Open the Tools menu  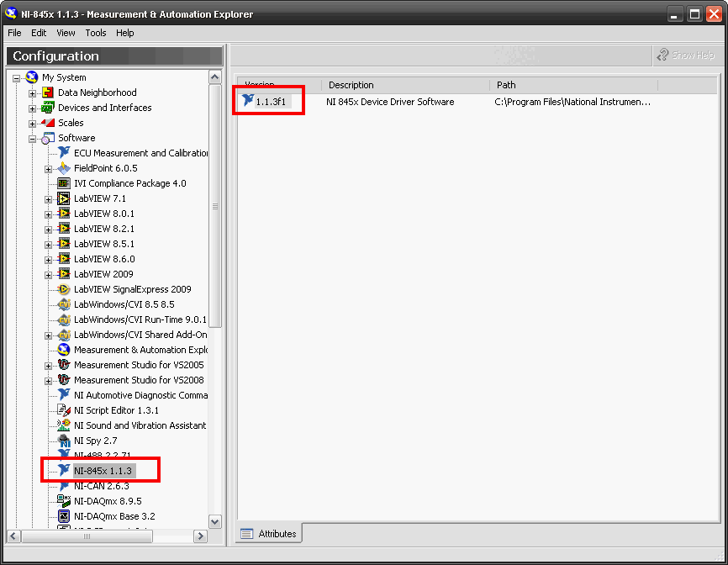[x=96, y=33]
